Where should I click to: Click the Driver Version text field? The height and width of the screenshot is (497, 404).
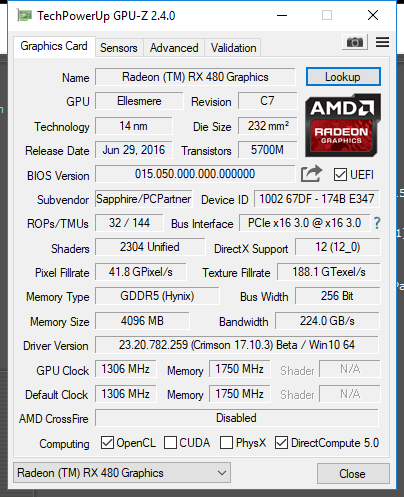[237, 345]
